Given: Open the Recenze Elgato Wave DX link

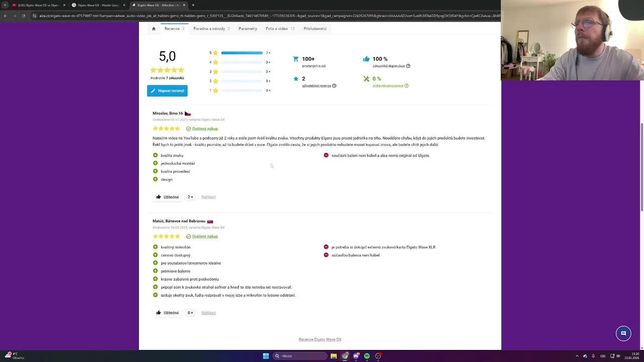Looking at the screenshot, I should [320, 339].
